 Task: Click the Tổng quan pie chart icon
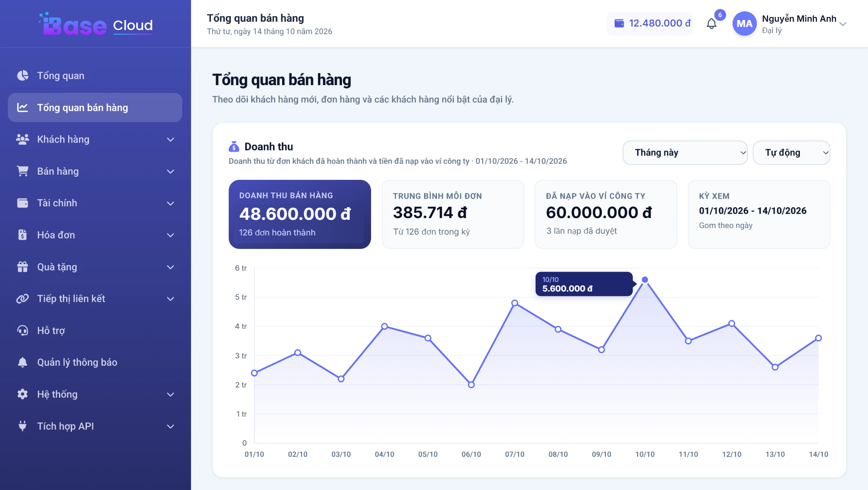[x=23, y=76]
